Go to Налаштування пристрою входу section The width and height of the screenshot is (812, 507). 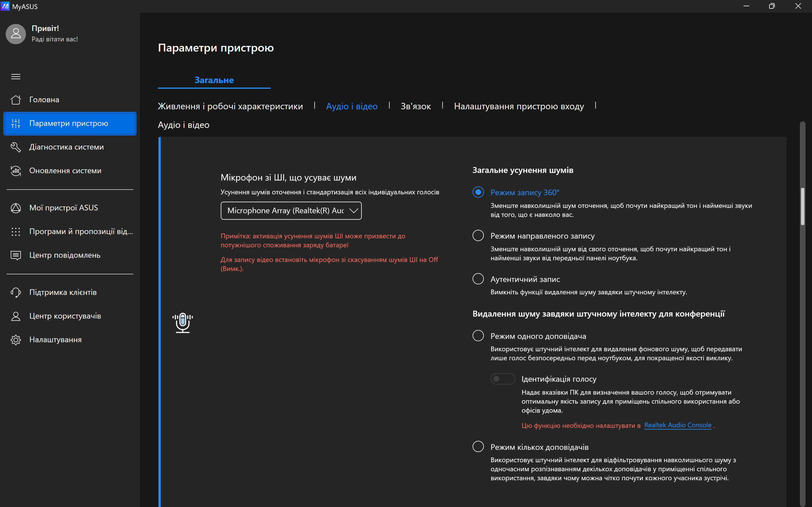519,106
